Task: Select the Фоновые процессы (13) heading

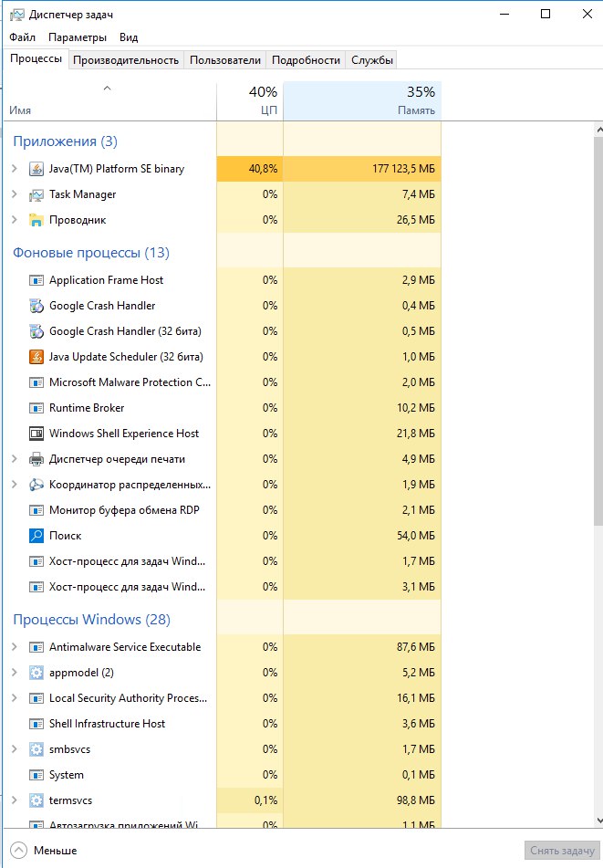Action: tap(91, 253)
